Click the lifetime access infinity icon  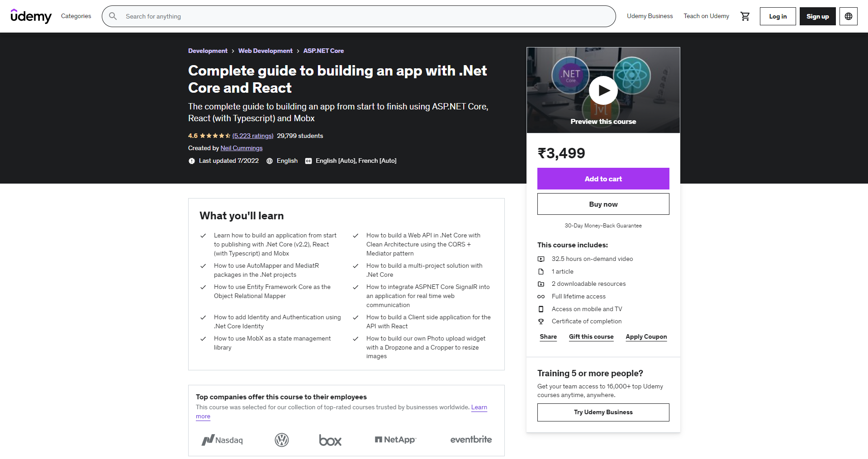(x=541, y=297)
